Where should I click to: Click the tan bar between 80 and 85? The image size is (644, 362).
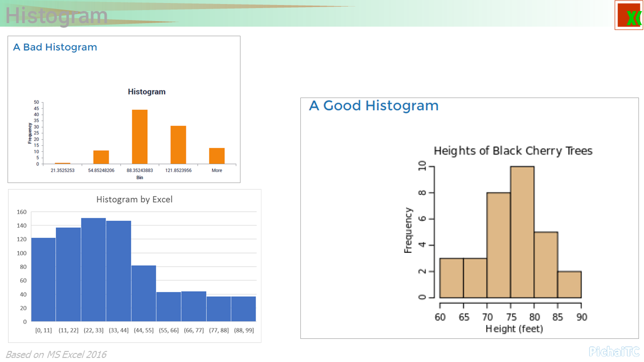(x=546, y=265)
